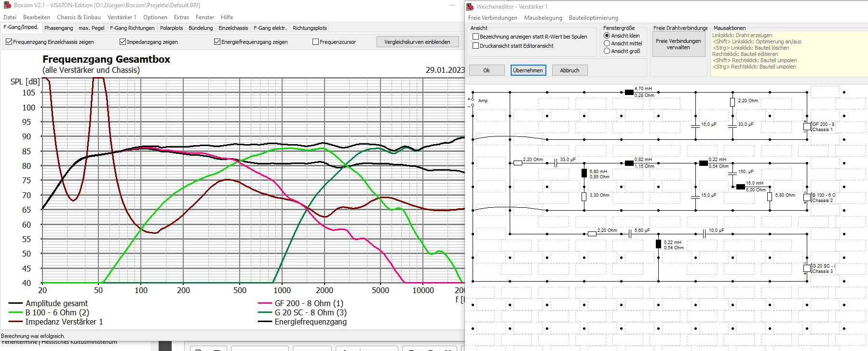Screen dimensions: 868x351
Task: Uncheck Frequenzgang Einzelchassis zeigen
Action: pos(9,42)
